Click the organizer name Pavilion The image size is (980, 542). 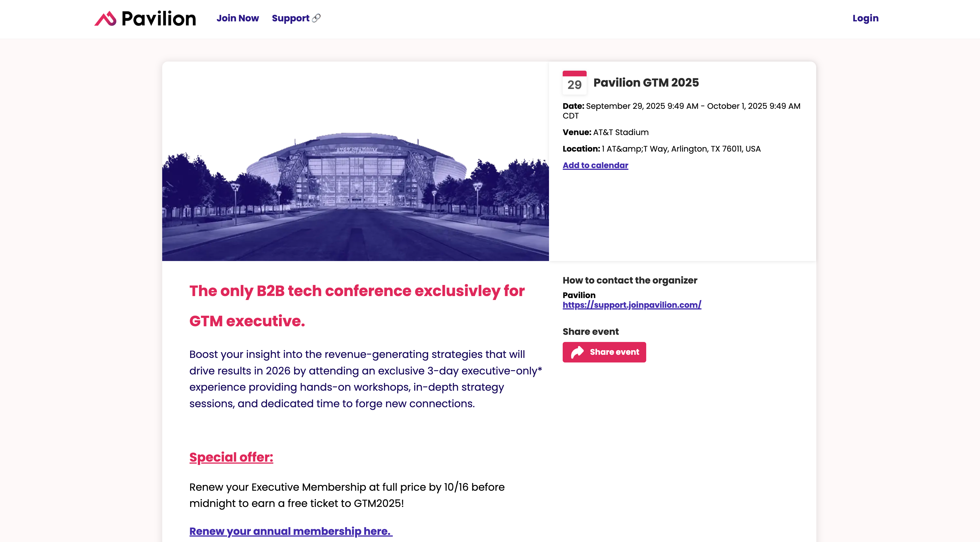click(579, 295)
